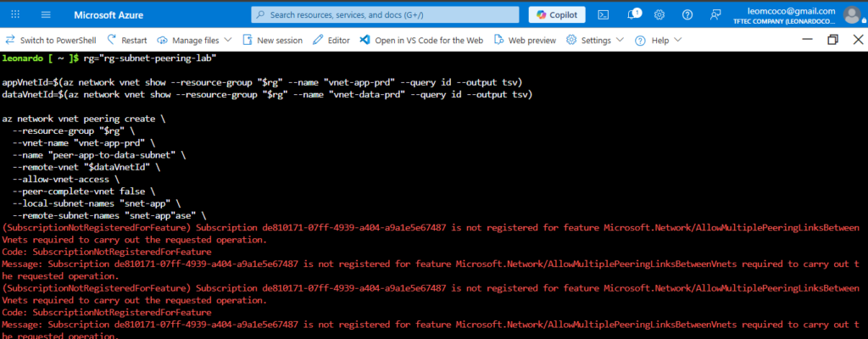Open the Editor
Screen dimensions: 868x339
(331, 40)
